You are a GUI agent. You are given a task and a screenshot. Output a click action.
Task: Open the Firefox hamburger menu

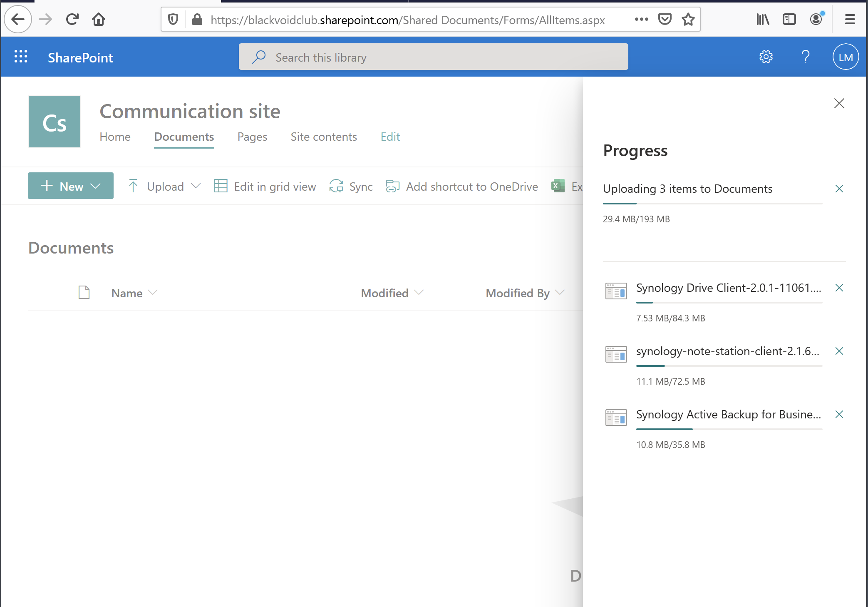pyautogui.click(x=850, y=19)
